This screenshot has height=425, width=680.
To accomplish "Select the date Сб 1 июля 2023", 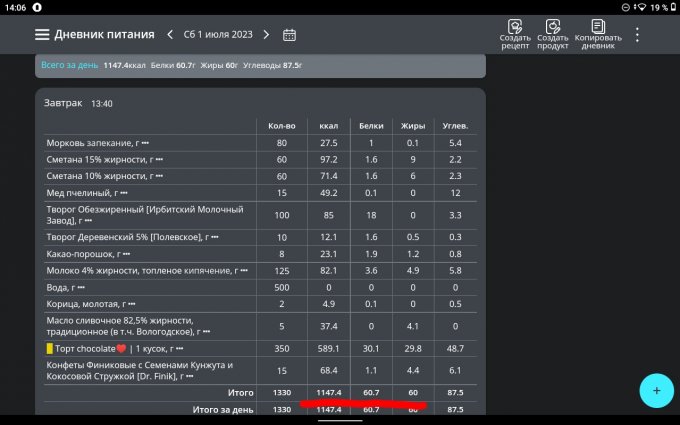I will tap(218, 34).
